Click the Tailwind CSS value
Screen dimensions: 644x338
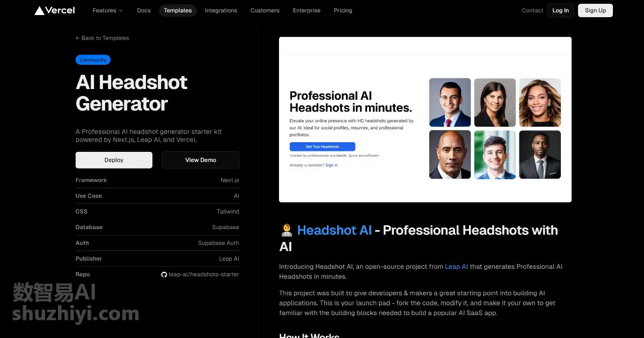(x=228, y=211)
